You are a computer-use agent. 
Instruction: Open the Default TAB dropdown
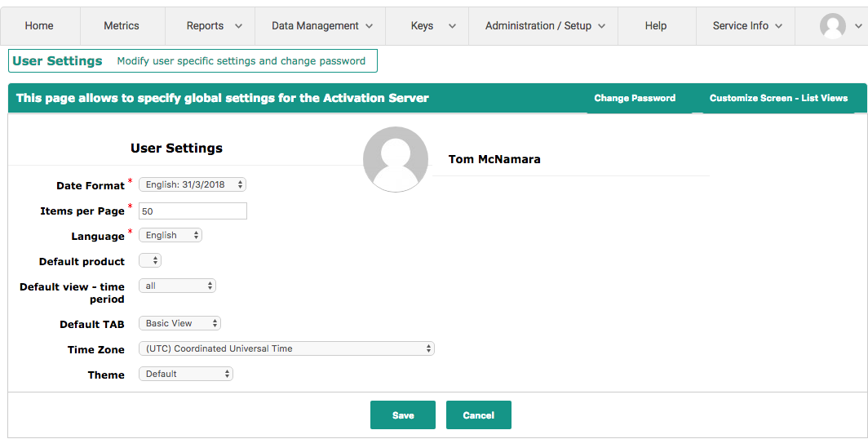click(x=179, y=323)
